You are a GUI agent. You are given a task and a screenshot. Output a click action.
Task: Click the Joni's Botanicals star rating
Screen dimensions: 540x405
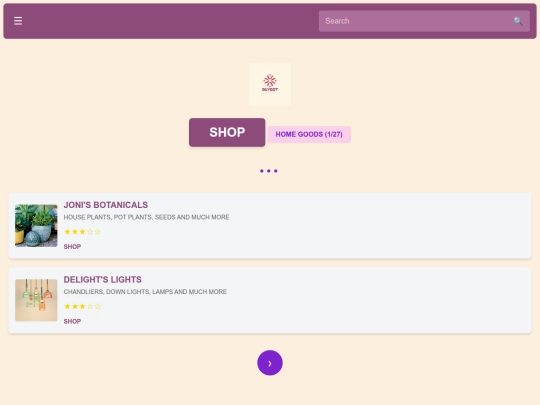click(x=82, y=232)
